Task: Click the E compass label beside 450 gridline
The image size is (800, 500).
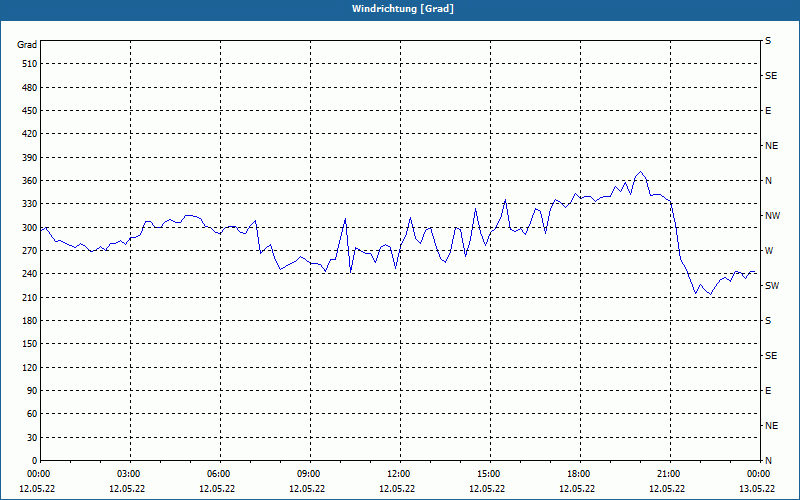Action: [x=768, y=111]
